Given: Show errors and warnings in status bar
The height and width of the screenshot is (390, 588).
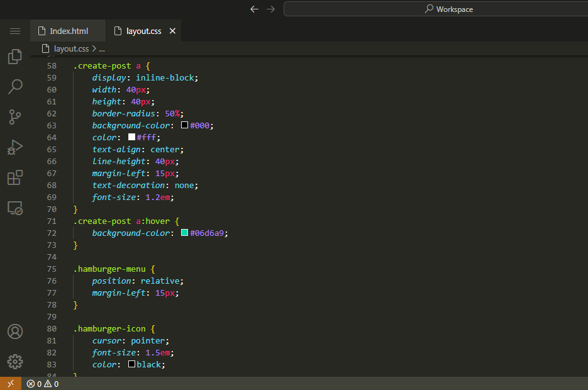Looking at the screenshot, I should pyautogui.click(x=43, y=384).
